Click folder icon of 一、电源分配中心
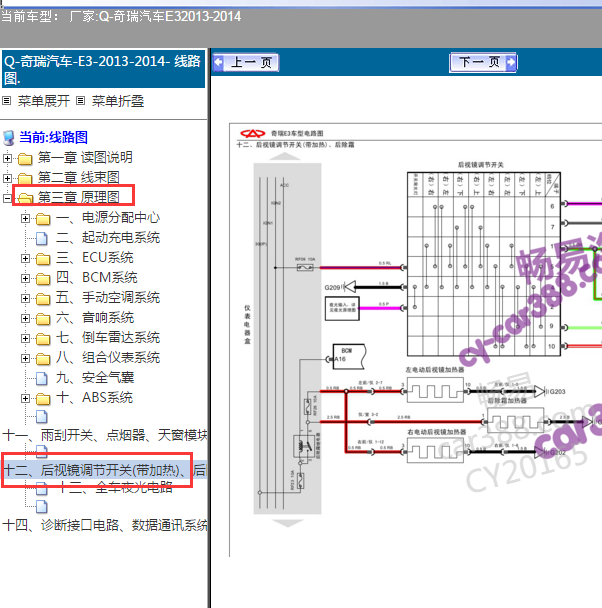 point(43,219)
